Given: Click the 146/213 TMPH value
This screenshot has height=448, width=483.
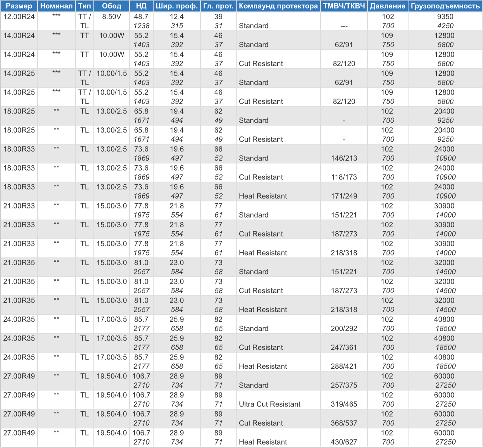Looking at the screenshot, I should [344, 158].
